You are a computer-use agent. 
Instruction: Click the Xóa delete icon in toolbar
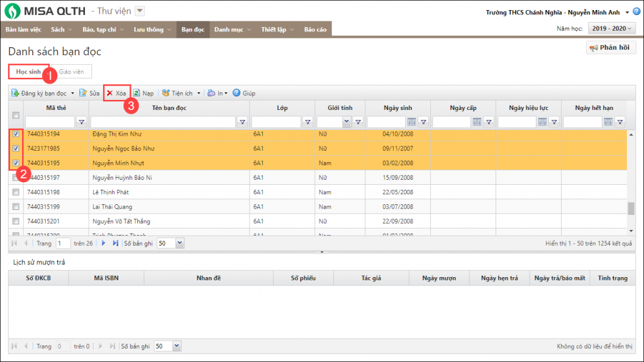click(109, 93)
